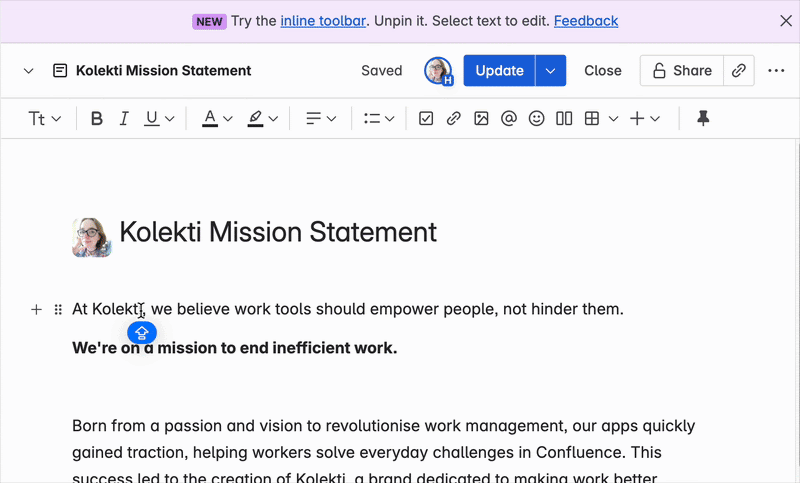Insert a column layout
Viewport: 800px width, 483px height.
tap(564, 119)
